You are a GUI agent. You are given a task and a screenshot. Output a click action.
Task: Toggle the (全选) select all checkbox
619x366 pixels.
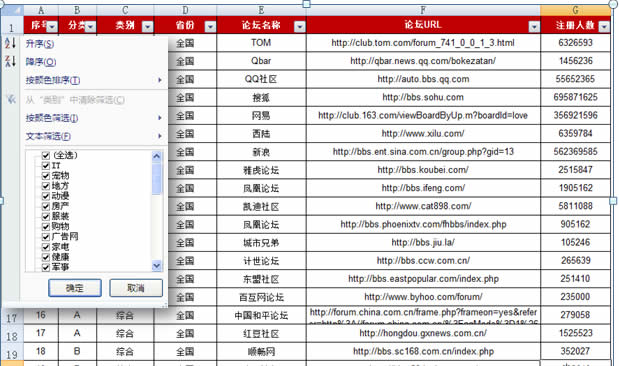coord(45,155)
